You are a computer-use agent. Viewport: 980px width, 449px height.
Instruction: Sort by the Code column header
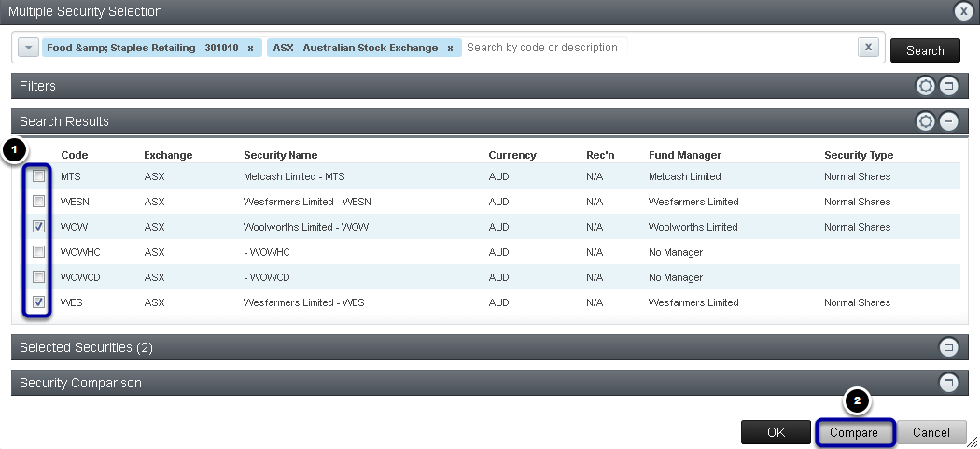(x=75, y=155)
